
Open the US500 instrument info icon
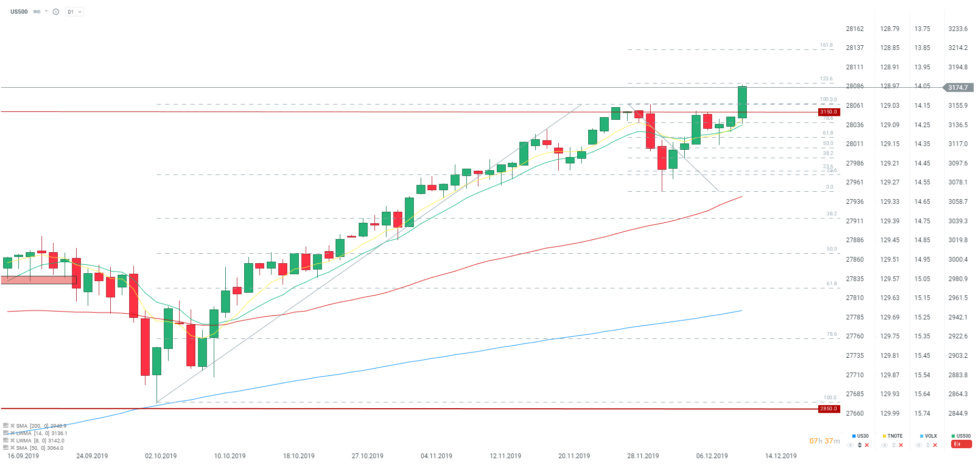coord(56,12)
